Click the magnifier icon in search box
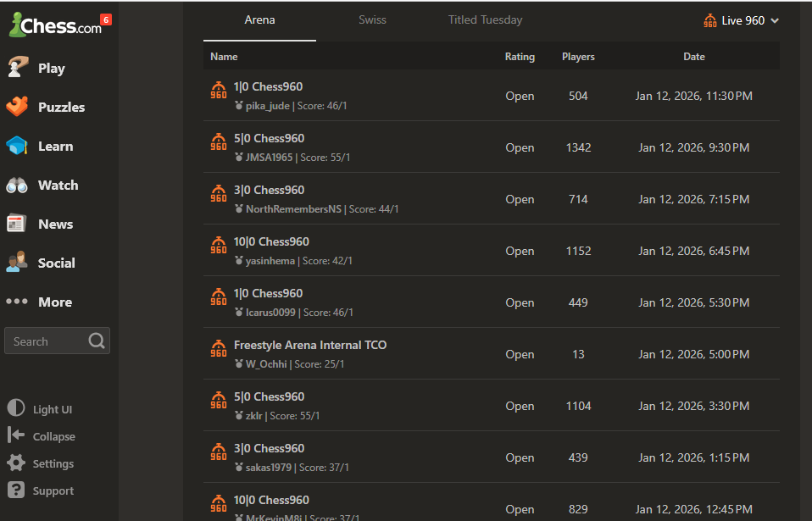Image resolution: width=812 pixels, height=521 pixels. [97, 341]
